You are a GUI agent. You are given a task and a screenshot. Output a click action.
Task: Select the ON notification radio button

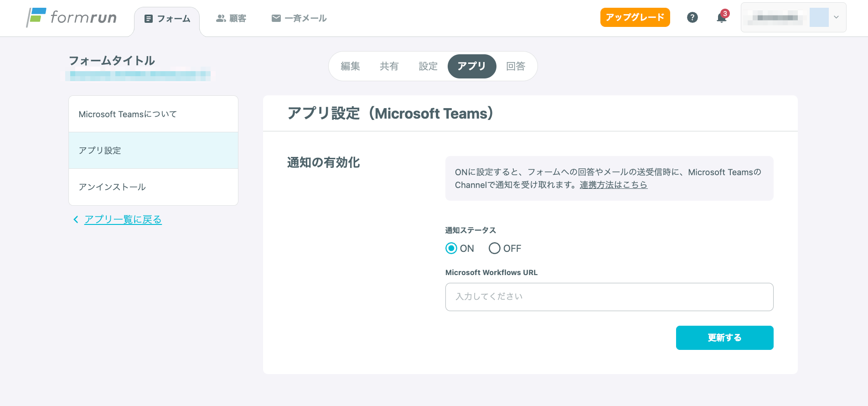coord(451,248)
